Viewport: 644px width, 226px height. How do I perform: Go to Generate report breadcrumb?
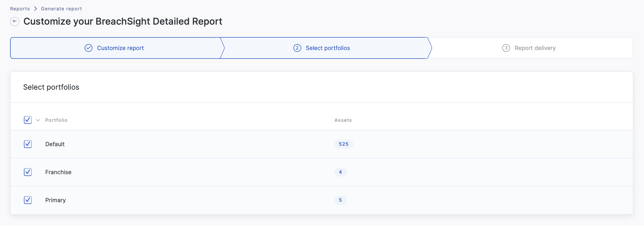point(62,9)
